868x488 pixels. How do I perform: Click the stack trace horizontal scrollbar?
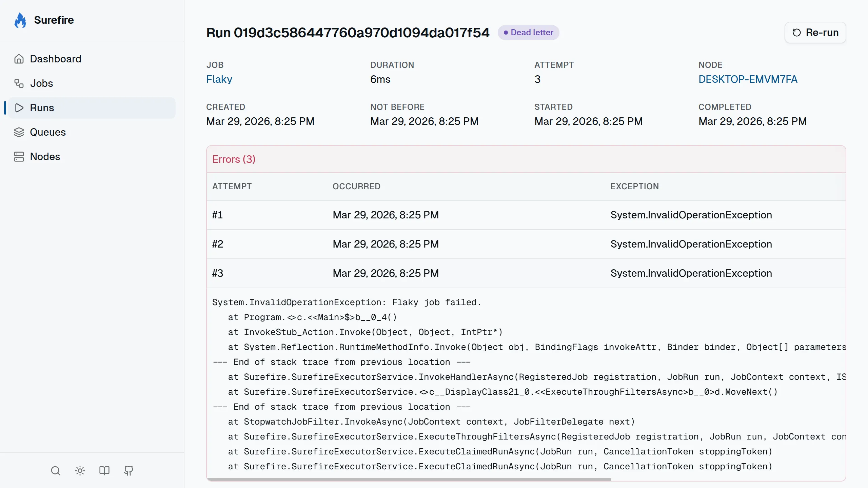(x=409, y=479)
